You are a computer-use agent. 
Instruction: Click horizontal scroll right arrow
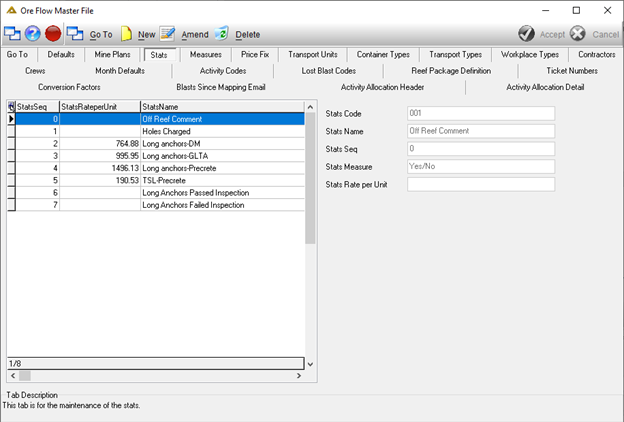[x=299, y=375]
